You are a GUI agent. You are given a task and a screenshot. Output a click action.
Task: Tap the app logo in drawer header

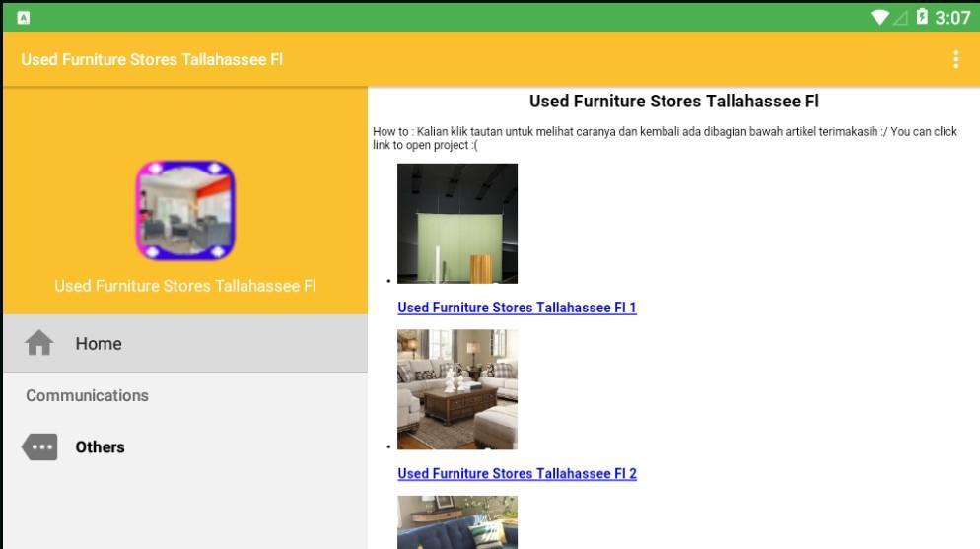185,210
